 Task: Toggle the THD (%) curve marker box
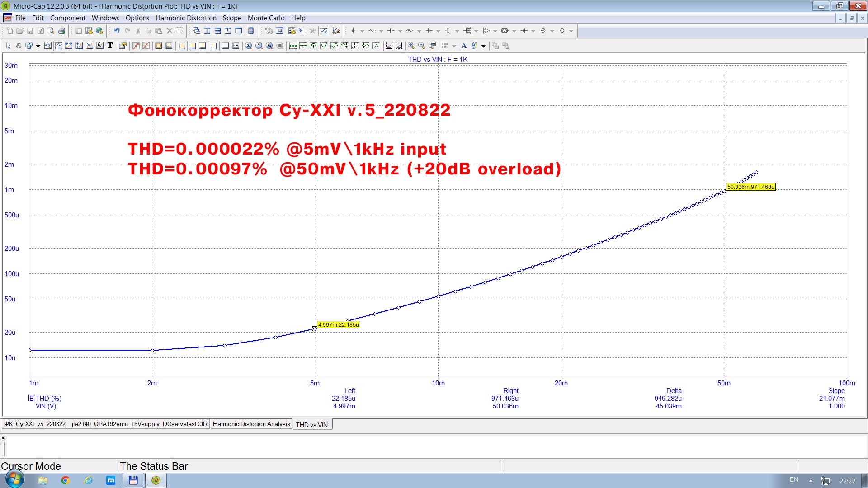point(32,398)
